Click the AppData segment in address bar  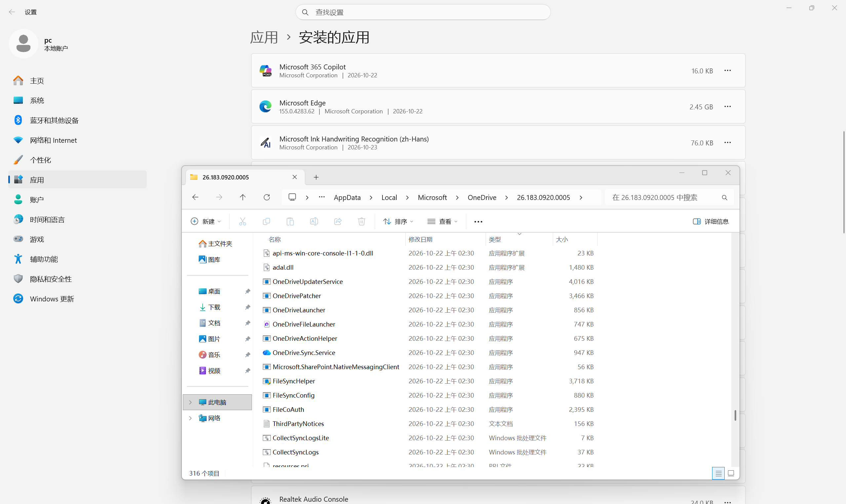point(347,197)
